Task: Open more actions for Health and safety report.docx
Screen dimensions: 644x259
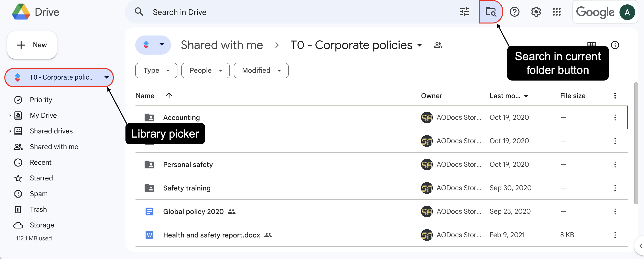Action: point(615,235)
